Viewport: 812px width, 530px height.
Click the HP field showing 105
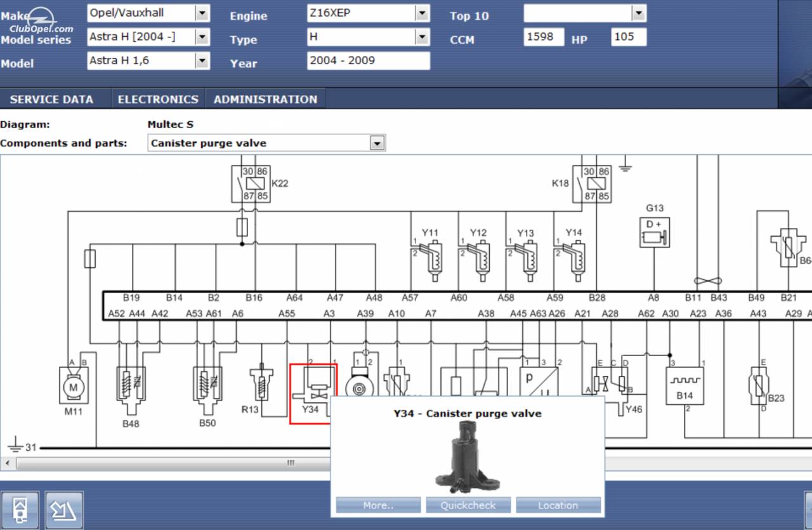pyautogui.click(x=629, y=37)
